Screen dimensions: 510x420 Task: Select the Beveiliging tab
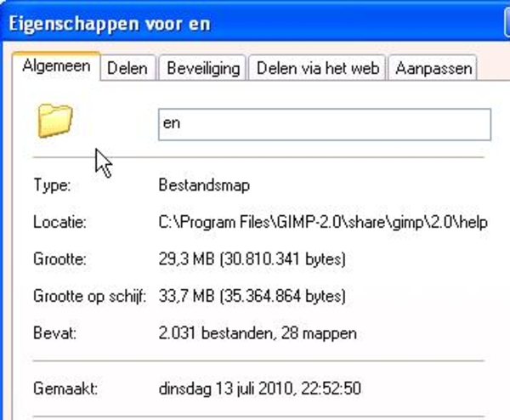point(203,69)
